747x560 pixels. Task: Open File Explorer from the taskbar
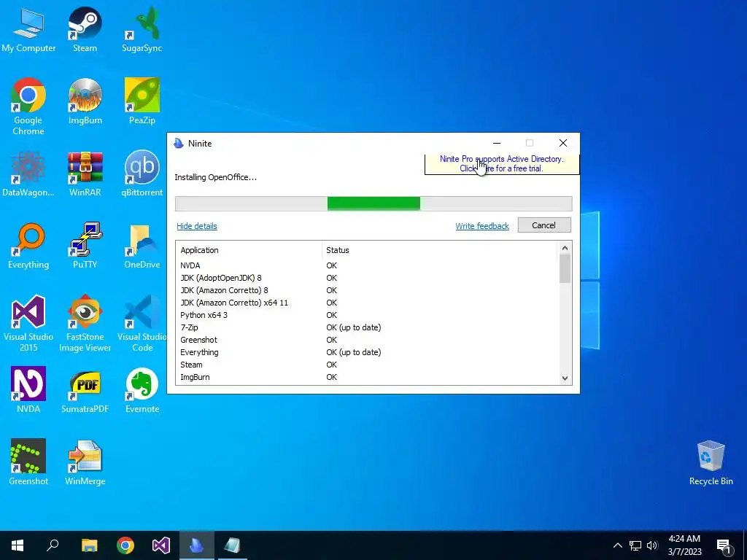[x=89, y=545]
